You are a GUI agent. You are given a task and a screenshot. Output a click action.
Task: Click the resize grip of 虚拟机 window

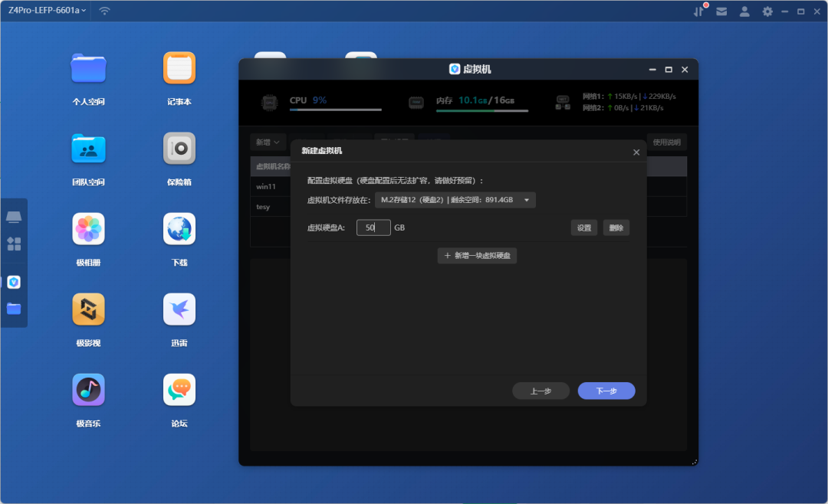pyautogui.click(x=695, y=462)
